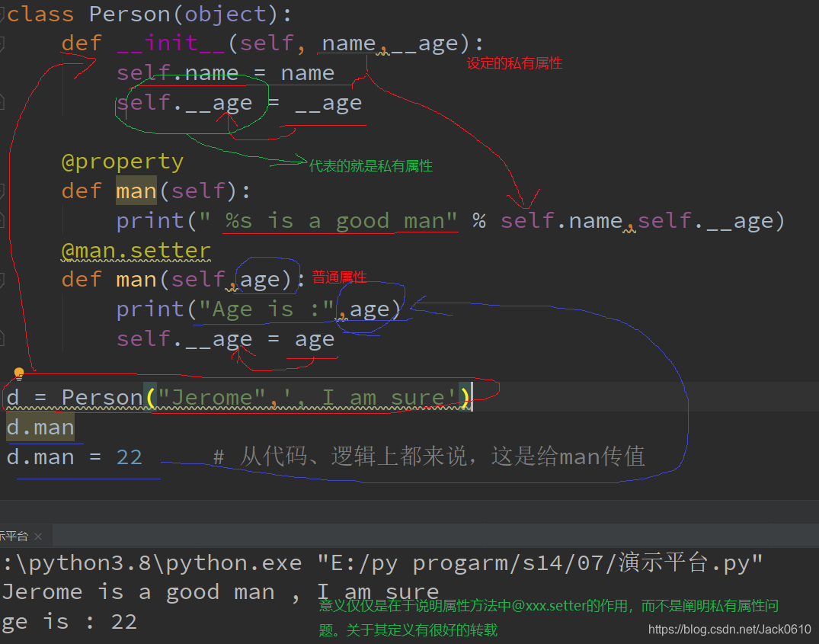The image size is (819, 644).
Task: Collapse the fold marker beside def man(self):
Action: (2, 192)
